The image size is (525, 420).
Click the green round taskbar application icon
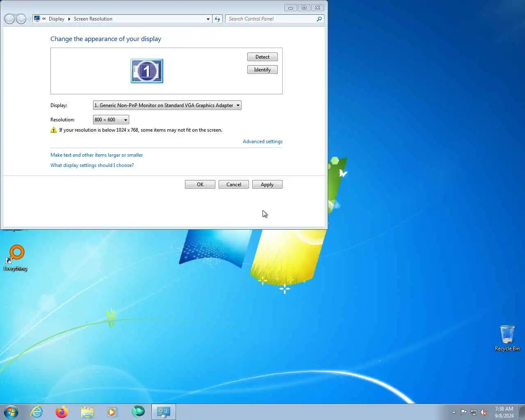tap(138, 411)
